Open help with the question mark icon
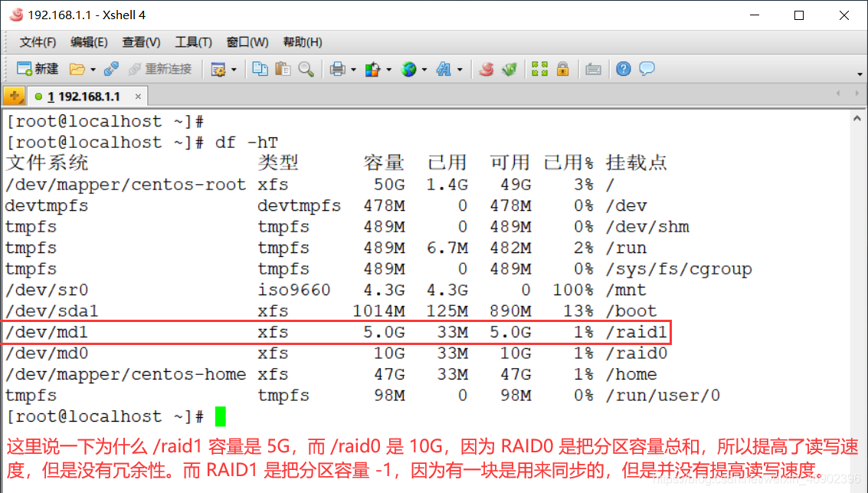The height and width of the screenshot is (493, 868). 624,69
